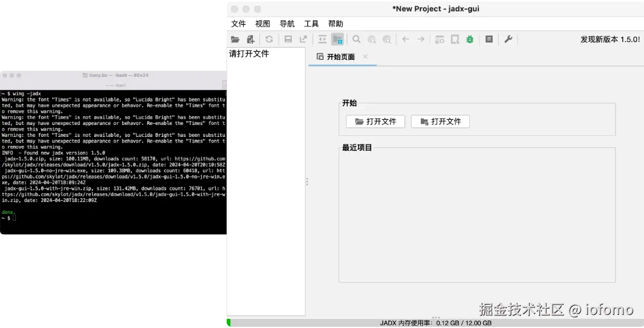This screenshot has width=644, height=328.
Task: Click the Quark engine document icon
Action: coord(454,39)
